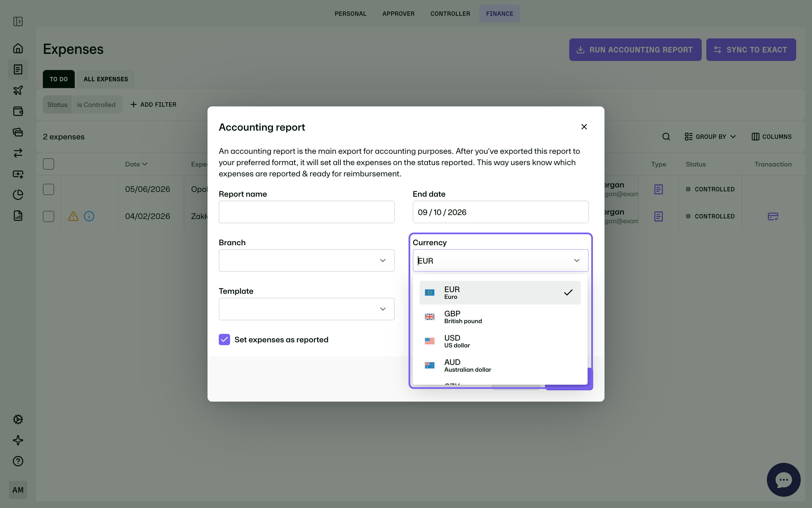The width and height of the screenshot is (812, 508).
Task: Click the Sync to Exact button
Action: click(x=751, y=50)
